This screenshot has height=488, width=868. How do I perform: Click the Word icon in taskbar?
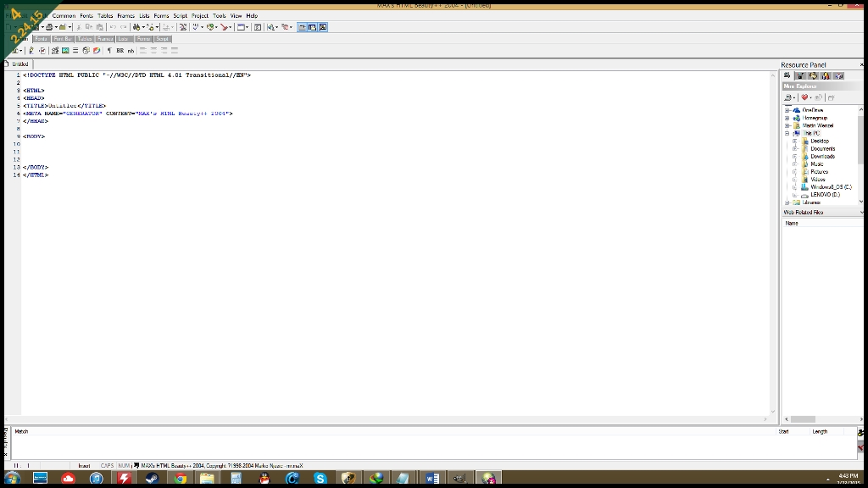click(431, 479)
